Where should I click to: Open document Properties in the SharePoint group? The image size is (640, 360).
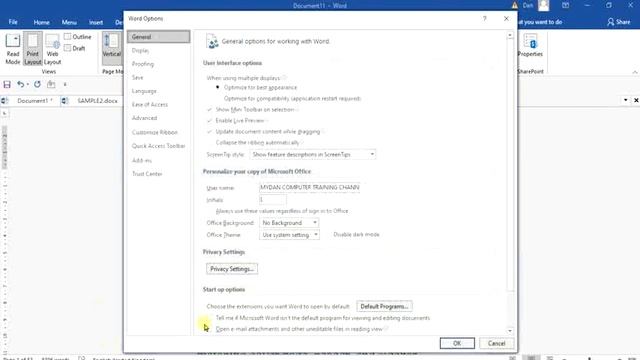pyautogui.click(x=530, y=45)
